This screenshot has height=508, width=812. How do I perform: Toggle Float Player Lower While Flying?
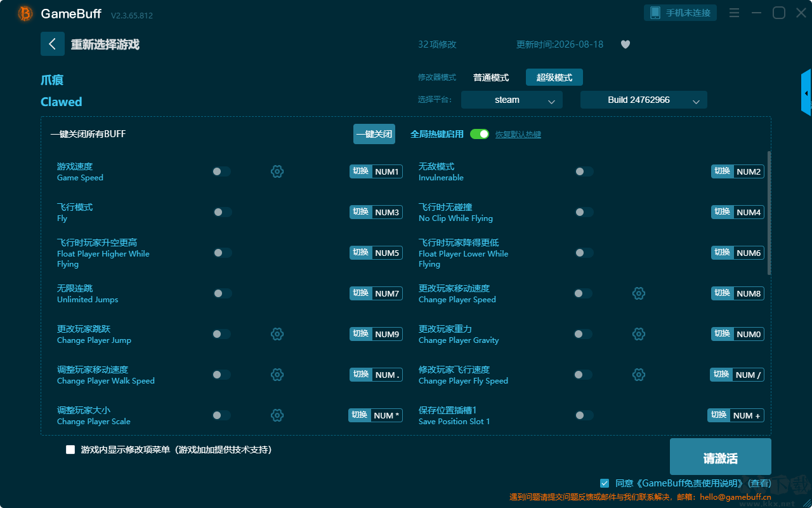[584, 253]
